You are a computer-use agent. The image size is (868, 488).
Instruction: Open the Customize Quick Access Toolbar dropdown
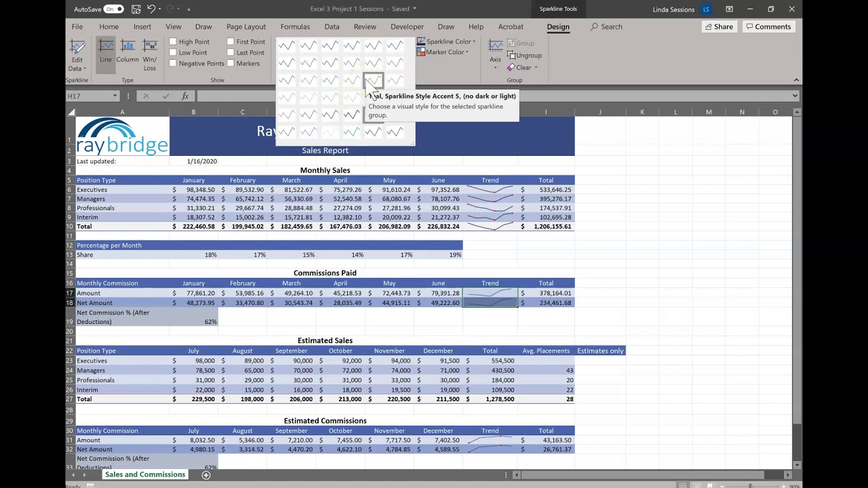[189, 9]
